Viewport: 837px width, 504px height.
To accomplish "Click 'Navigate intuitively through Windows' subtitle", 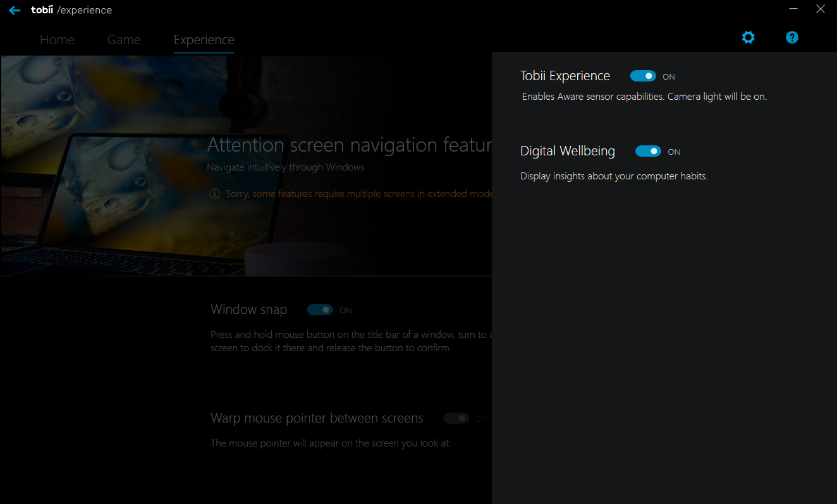I will (x=286, y=167).
